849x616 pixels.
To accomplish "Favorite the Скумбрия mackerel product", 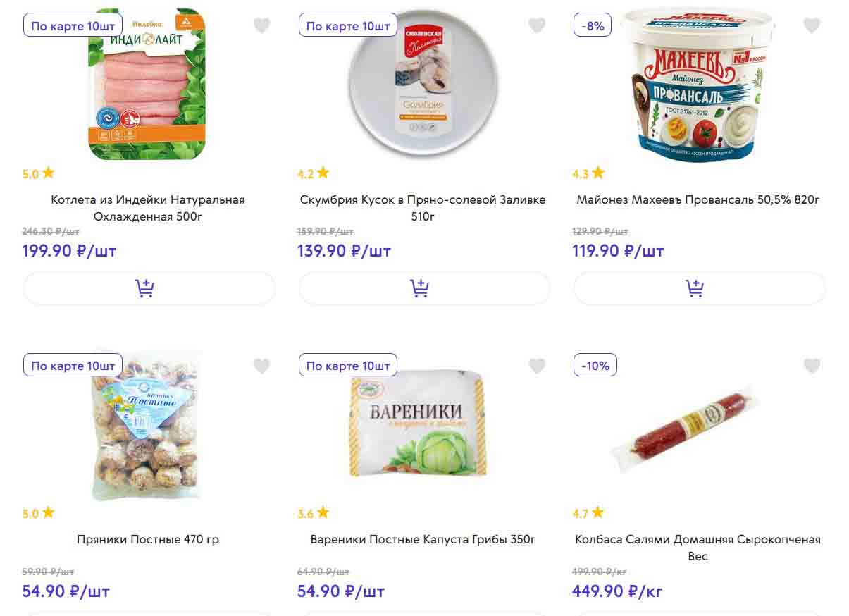I will (537, 25).
